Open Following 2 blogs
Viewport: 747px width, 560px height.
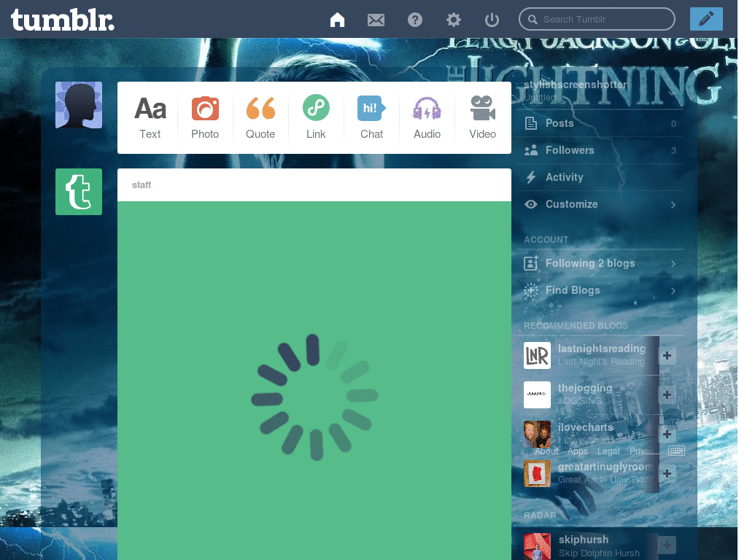pyautogui.click(x=600, y=263)
